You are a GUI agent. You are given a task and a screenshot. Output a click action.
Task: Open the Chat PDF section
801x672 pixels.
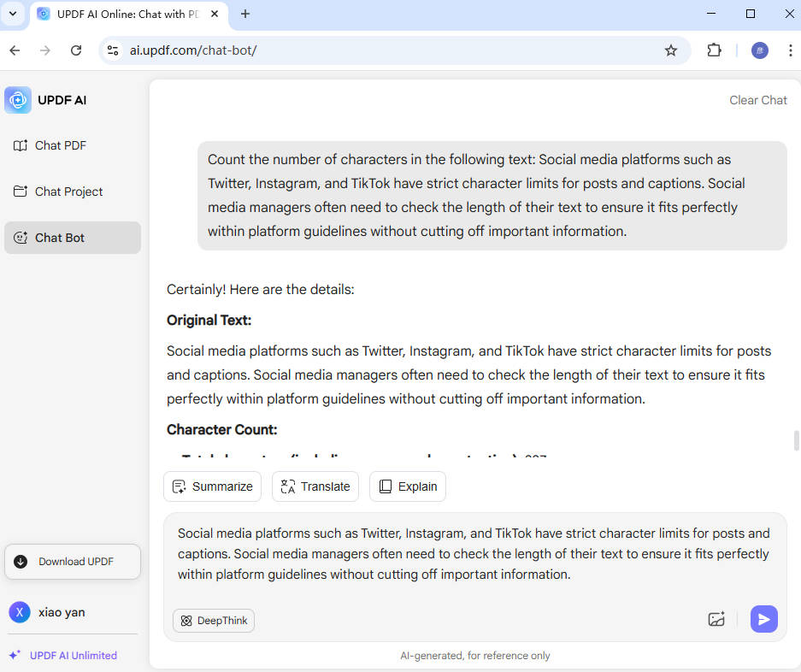click(x=50, y=145)
